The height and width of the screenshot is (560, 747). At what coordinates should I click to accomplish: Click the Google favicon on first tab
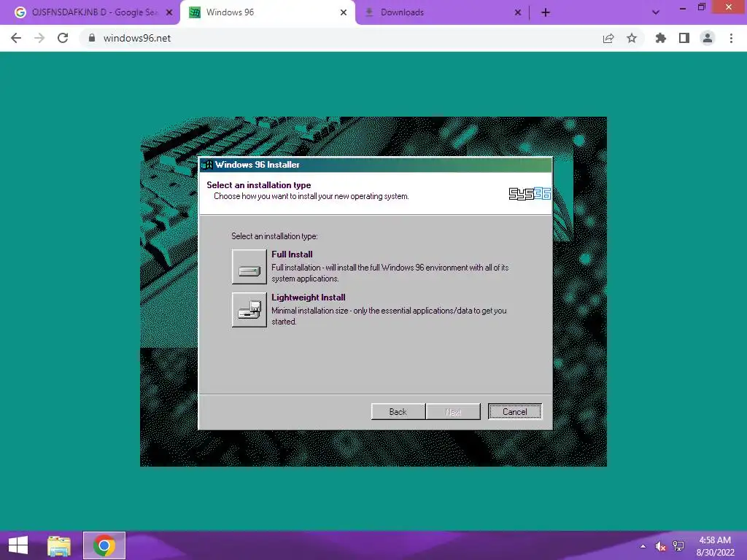[20, 12]
